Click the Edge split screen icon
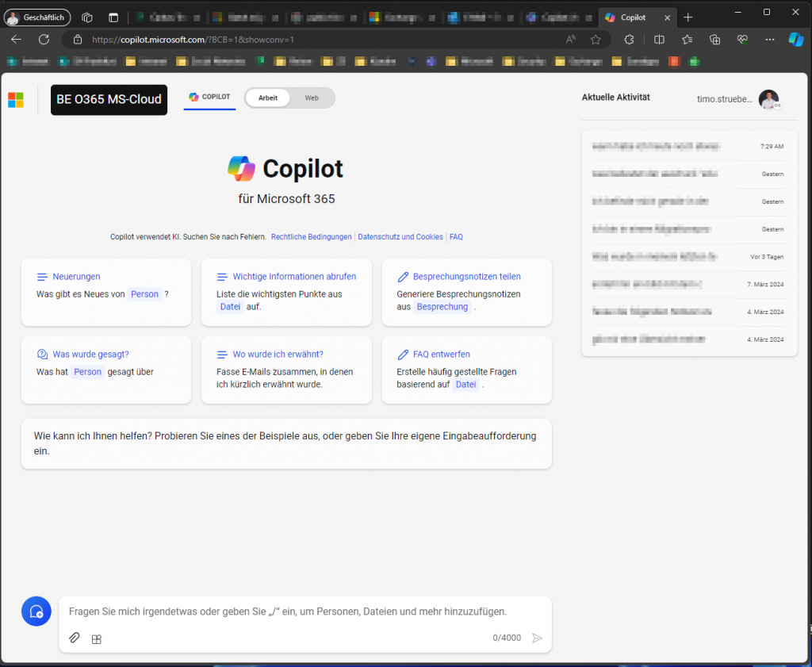 (659, 39)
